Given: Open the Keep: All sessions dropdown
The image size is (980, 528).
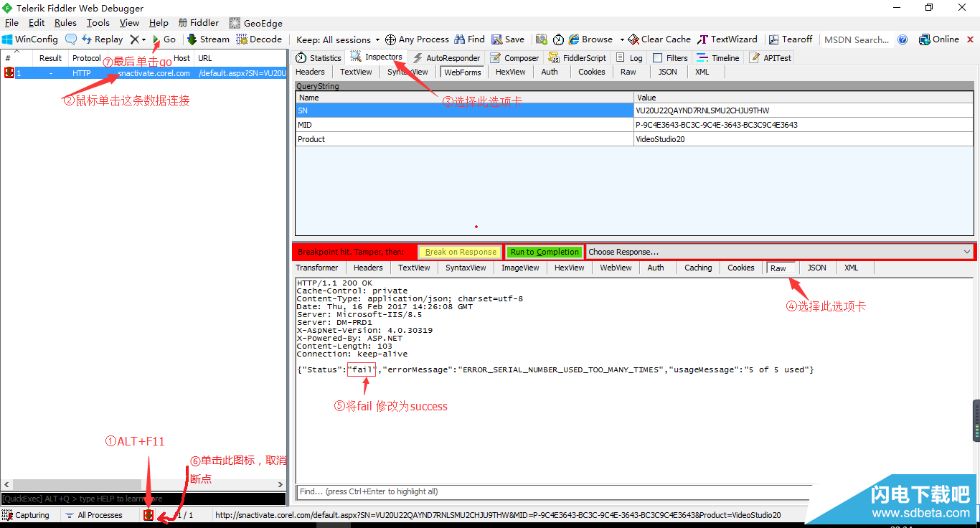Looking at the screenshot, I should (338, 39).
